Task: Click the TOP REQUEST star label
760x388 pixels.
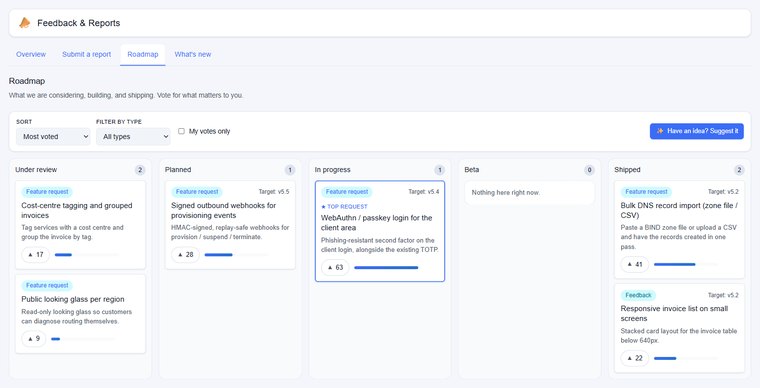Action: click(345, 206)
